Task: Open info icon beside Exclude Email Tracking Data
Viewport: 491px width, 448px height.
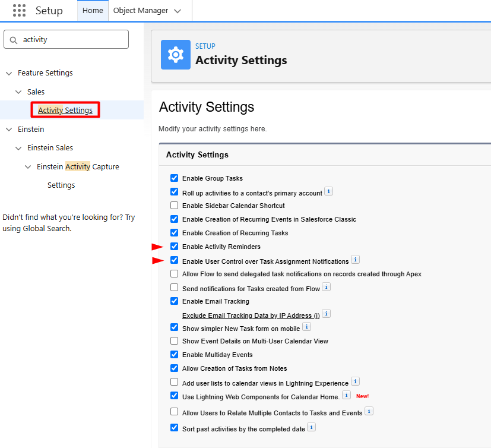Action: tap(327, 314)
